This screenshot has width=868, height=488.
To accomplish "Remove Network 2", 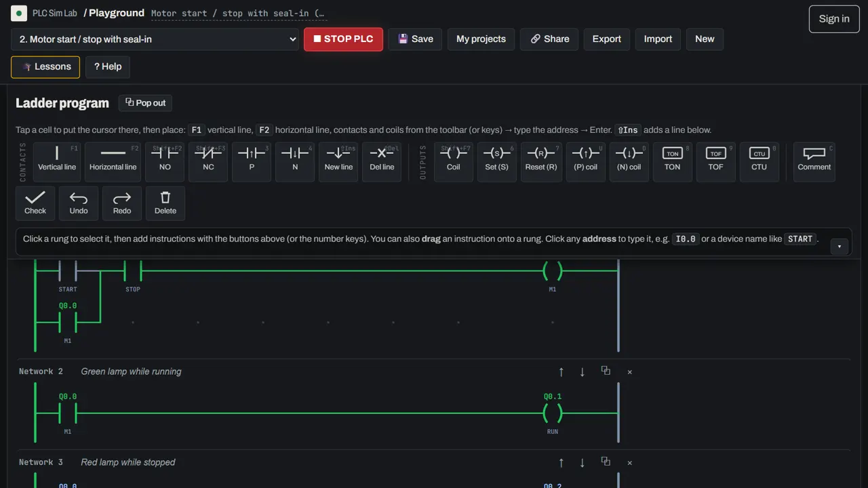I will click(629, 371).
